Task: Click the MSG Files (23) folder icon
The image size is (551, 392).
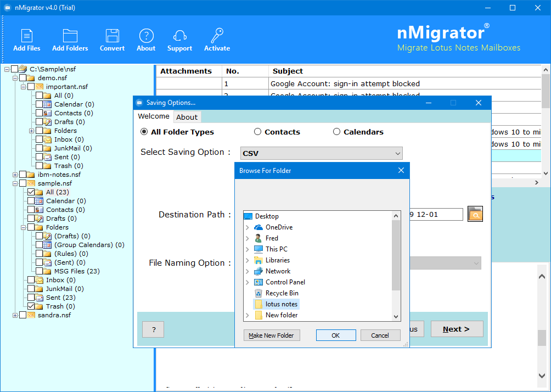Action: (x=47, y=271)
